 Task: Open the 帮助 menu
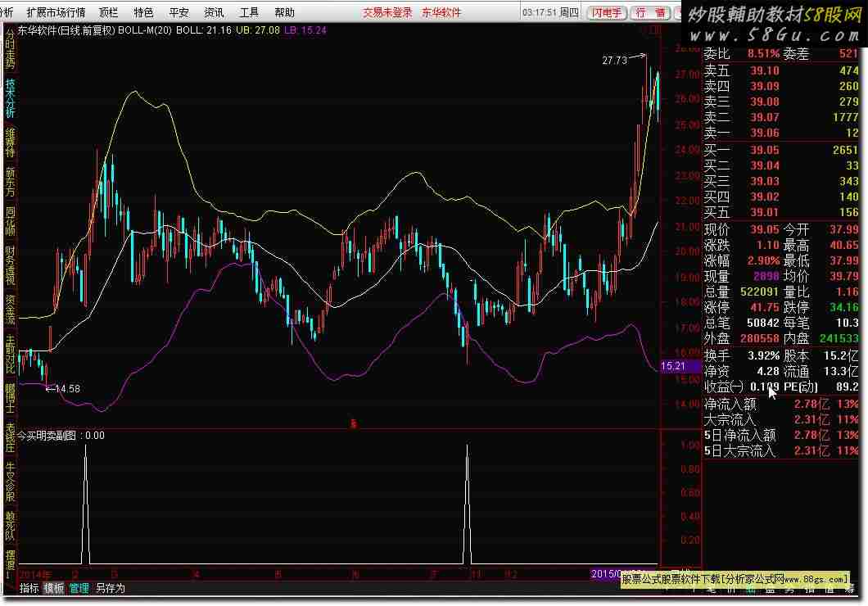(x=284, y=12)
